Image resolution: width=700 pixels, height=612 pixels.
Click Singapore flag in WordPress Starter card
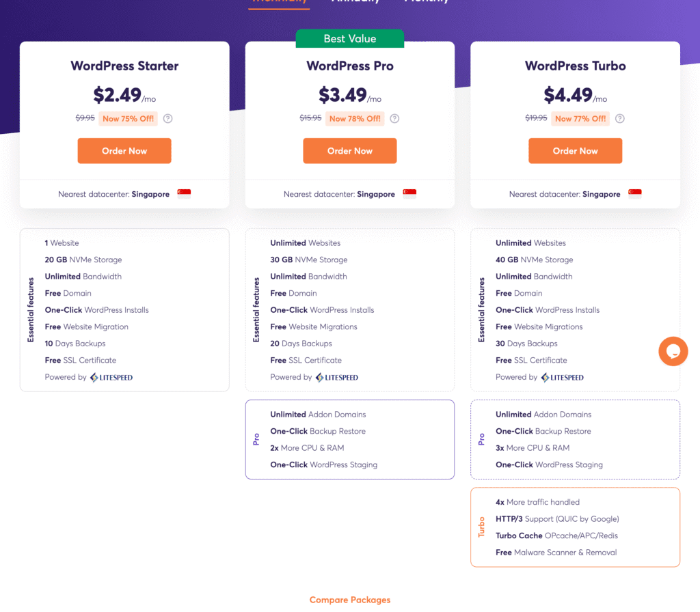[184, 193]
